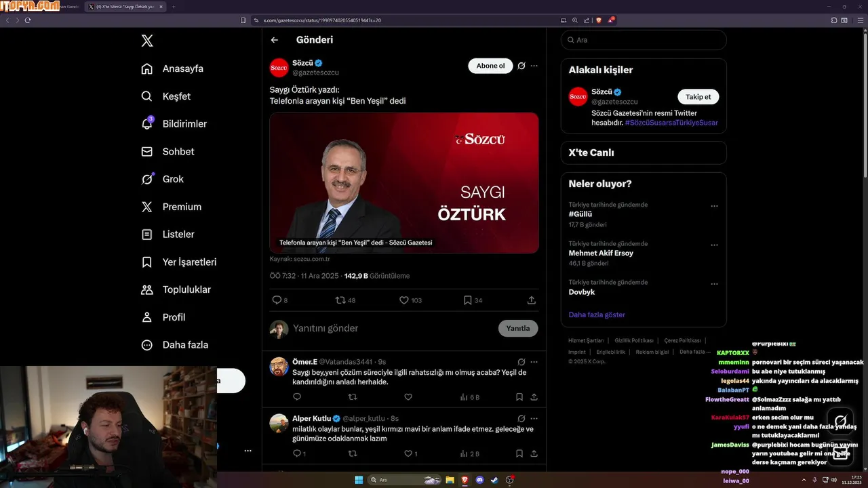Go back using the Gönderi arrow
This screenshot has width=868, height=488.
[x=275, y=40]
